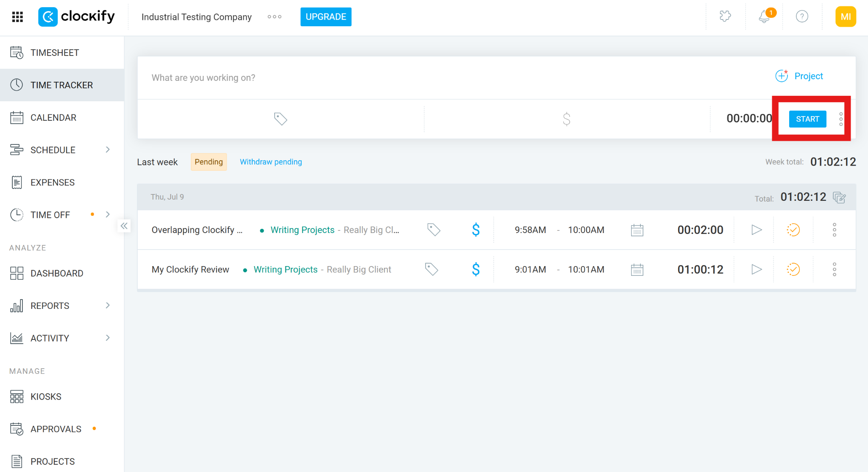
Task: Edit the 10:01AM end time
Action: coord(586,269)
